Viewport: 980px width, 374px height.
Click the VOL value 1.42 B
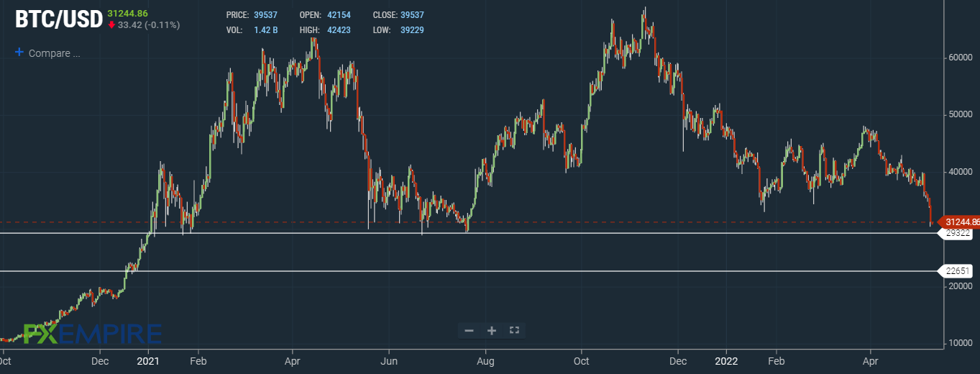pos(265,30)
